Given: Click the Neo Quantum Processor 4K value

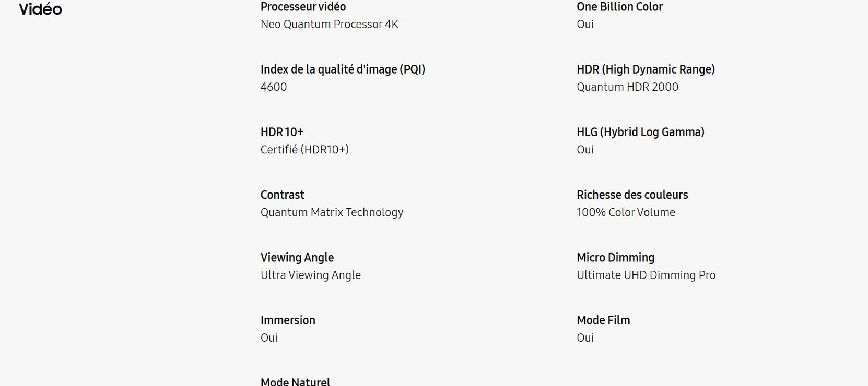Looking at the screenshot, I should (x=329, y=24).
